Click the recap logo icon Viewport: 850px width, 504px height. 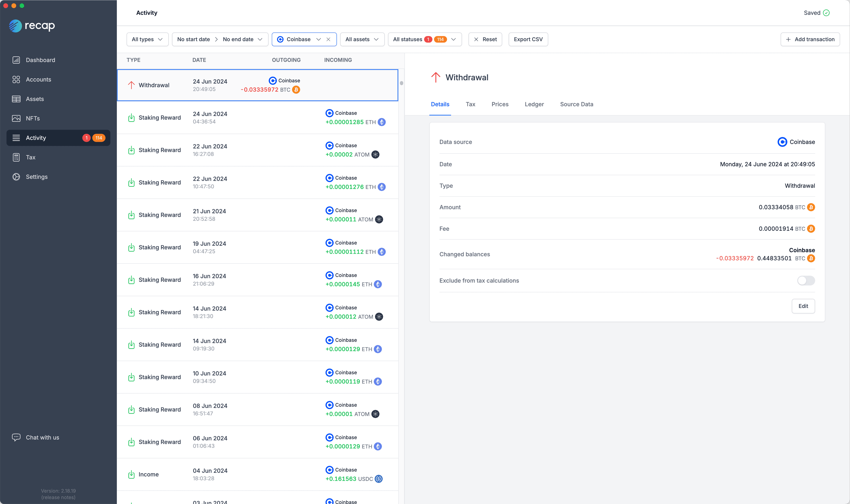[x=15, y=26]
